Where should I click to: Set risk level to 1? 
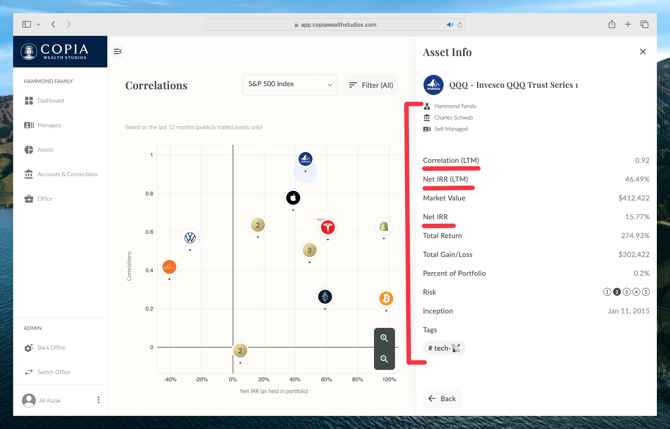click(607, 292)
